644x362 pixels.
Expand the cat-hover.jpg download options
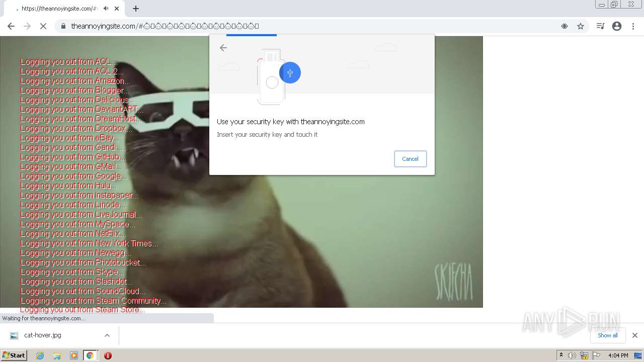pos(107,335)
